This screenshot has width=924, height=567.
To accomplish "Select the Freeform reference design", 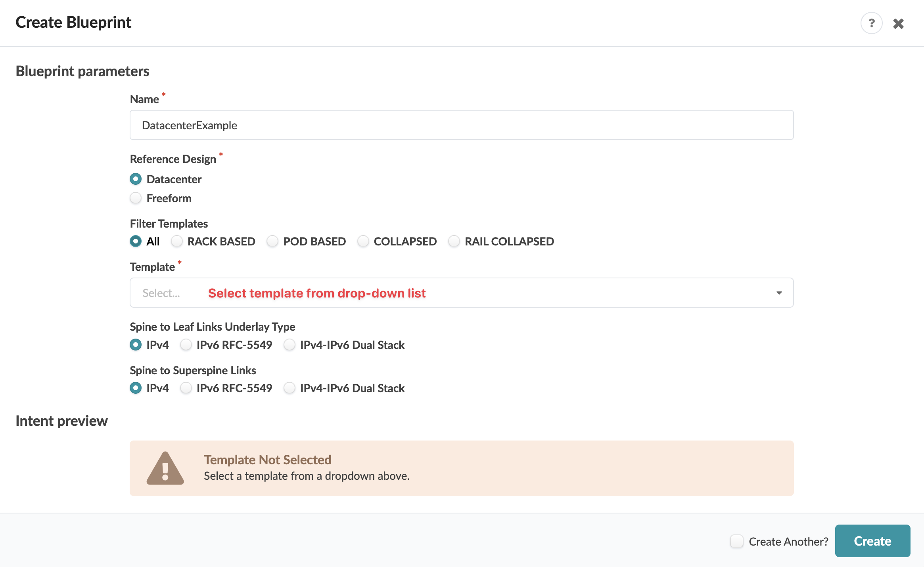I will (x=136, y=198).
